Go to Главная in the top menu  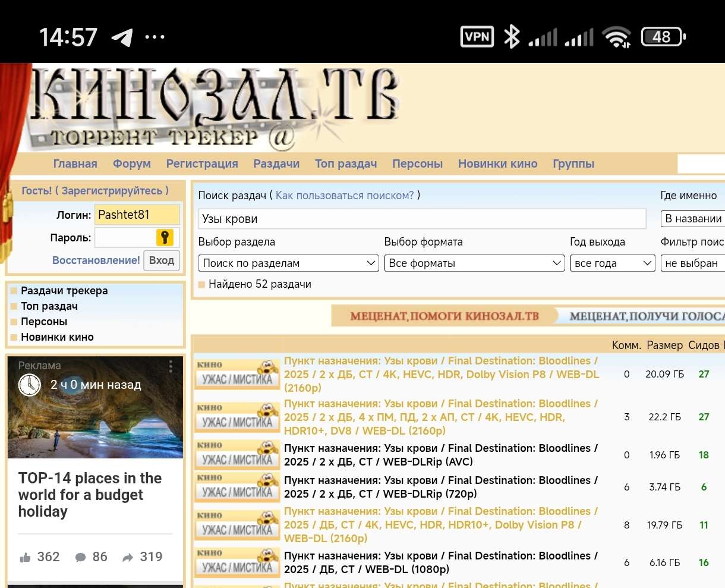pos(75,164)
